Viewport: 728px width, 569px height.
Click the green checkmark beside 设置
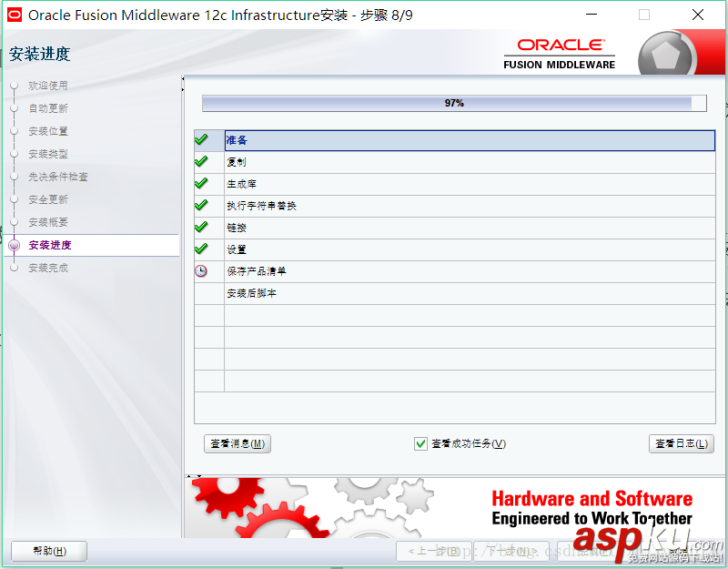pos(201,249)
